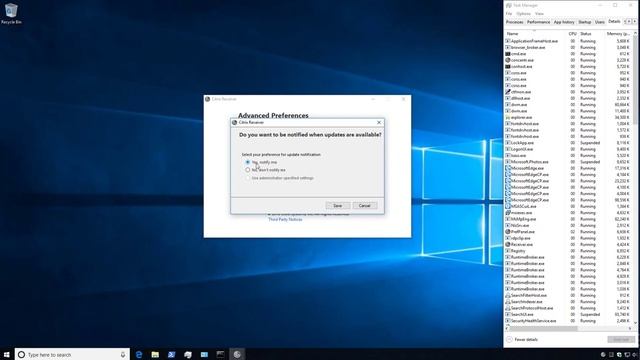
Task: Select the lsass.exe process row
Action: (x=568, y=156)
